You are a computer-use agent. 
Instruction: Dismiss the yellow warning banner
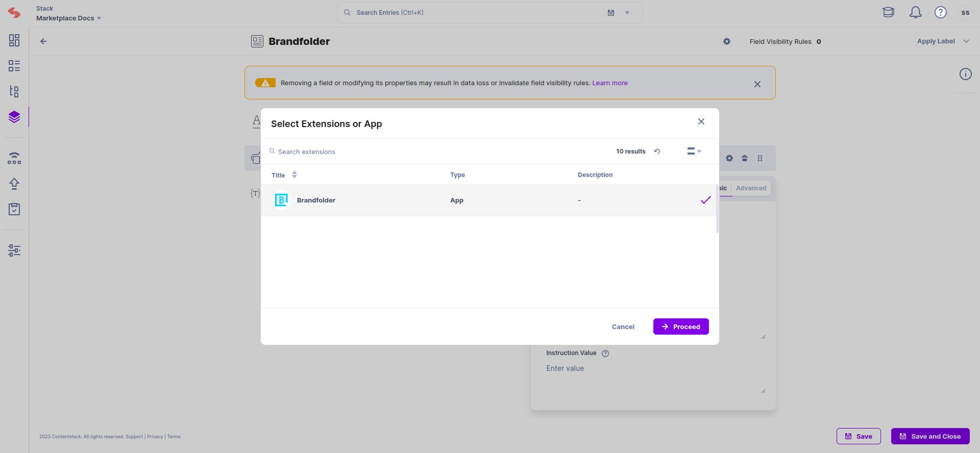pos(757,84)
